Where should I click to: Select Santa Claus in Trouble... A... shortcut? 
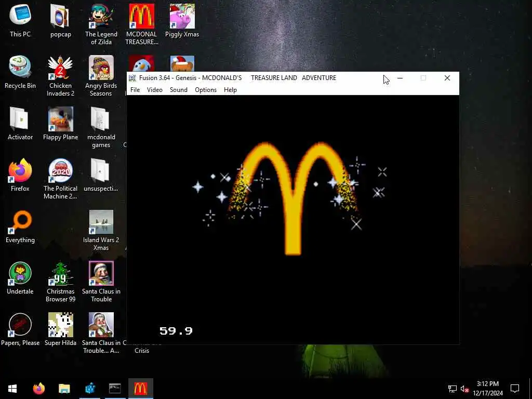(x=101, y=333)
